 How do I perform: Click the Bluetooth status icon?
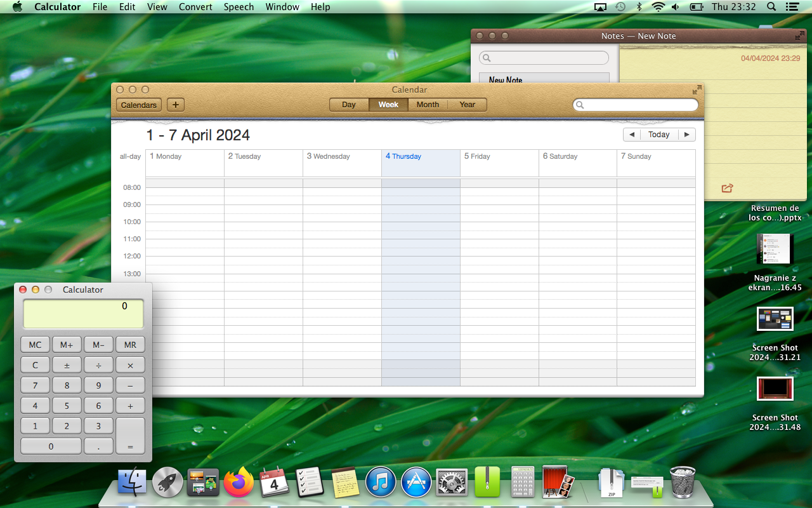pyautogui.click(x=639, y=7)
